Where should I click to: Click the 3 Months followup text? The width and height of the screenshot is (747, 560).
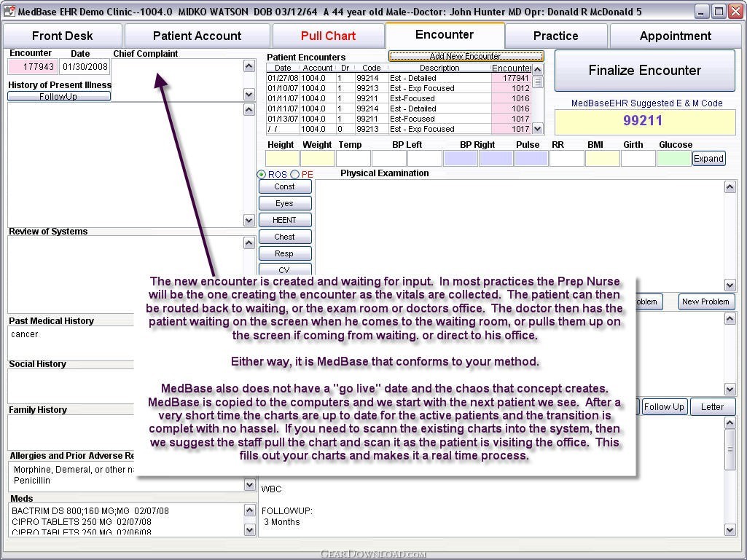pyautogui.click(x=282, y=522)
